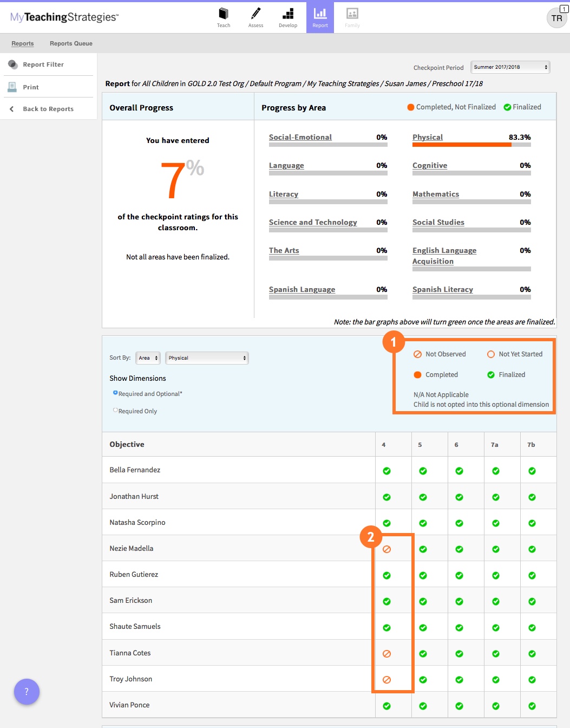Open the Sort By Area dropdown
This screenshot has width=570, height=728.
pyautogui.click(x=147, y=357)
